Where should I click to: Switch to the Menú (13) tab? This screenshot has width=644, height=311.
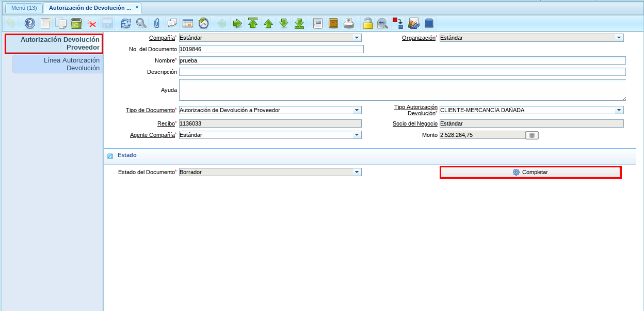[x=24, y=8]
